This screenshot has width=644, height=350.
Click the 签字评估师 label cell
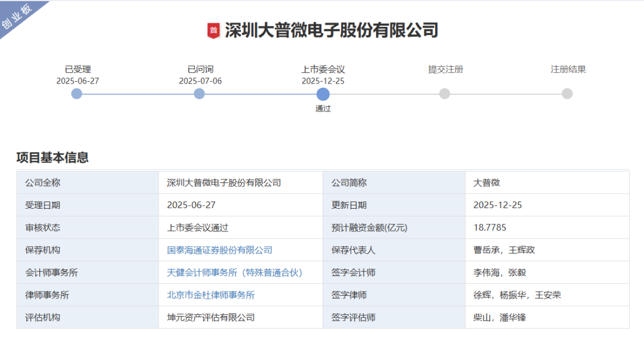394,317
